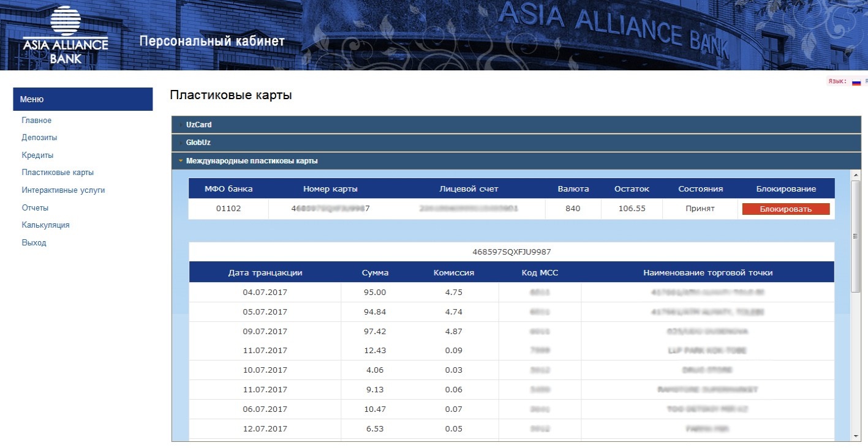Click amount 9.13 cell
Image resolution: width=868 pixels, height=448 pixels.
tap(375, 390)
